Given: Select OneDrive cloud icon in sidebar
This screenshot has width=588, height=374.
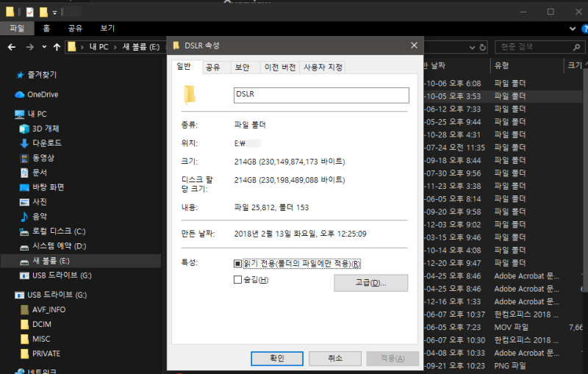Looking at the screenshot, I should [20, 95].
